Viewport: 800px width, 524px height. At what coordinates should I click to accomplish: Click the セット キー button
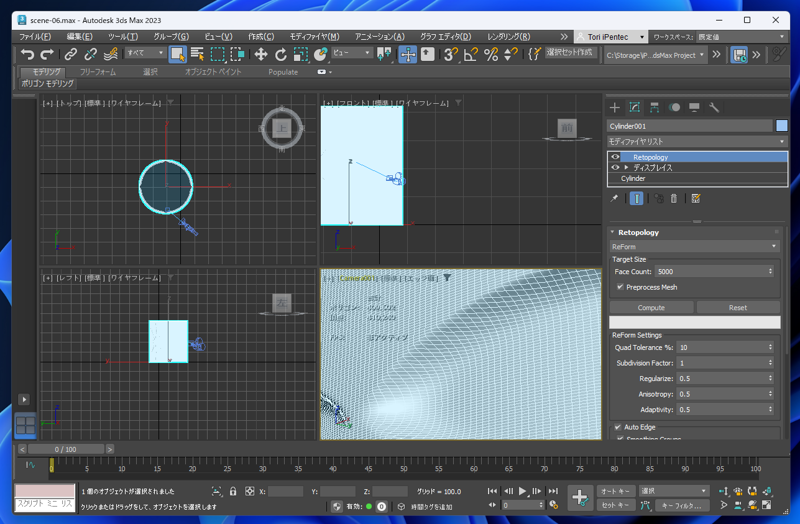click(x=616, y=506)
